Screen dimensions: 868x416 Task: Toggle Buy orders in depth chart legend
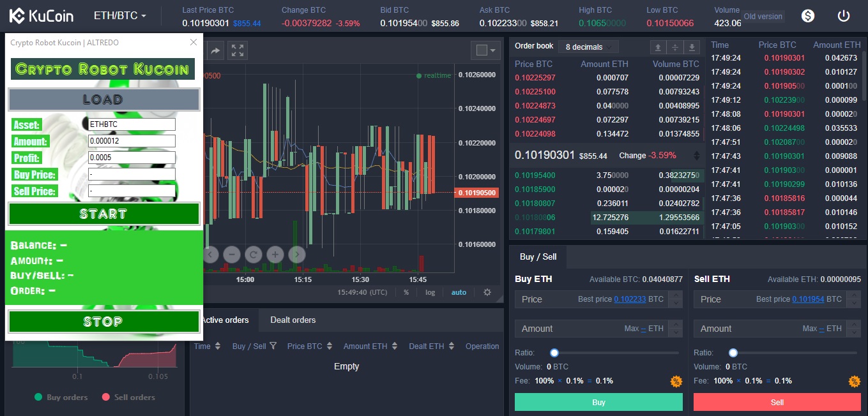point(61,397)
